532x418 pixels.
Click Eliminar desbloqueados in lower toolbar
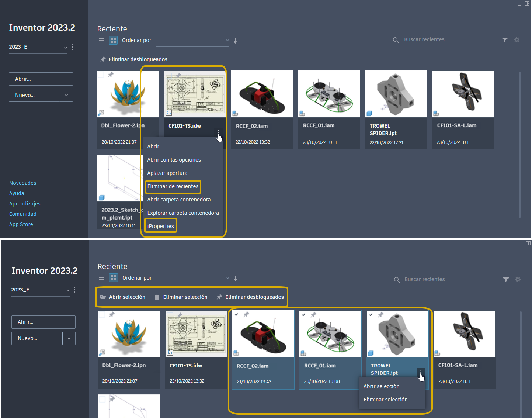tap(250, 297)
